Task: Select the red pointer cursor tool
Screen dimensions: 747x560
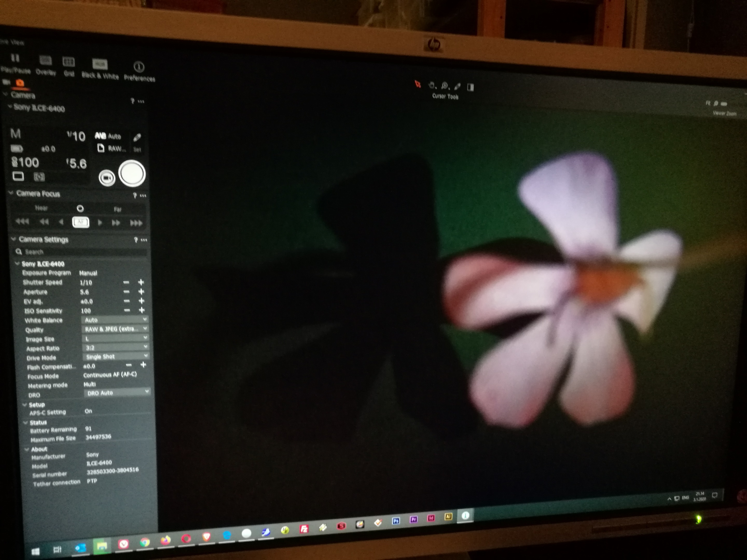Action: 418,84
